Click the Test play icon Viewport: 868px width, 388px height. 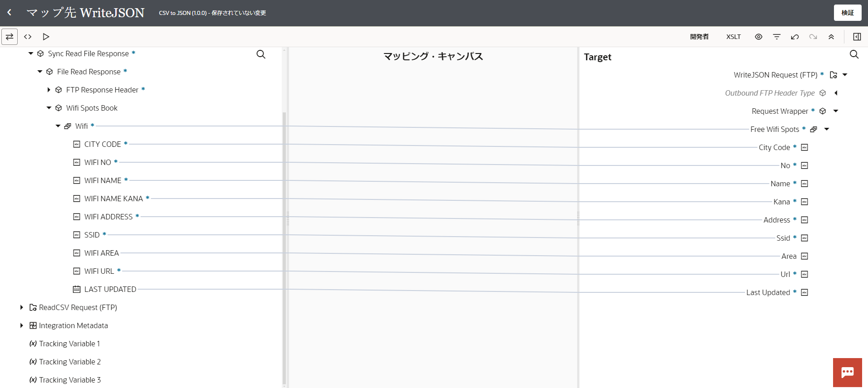click(46, 37)
